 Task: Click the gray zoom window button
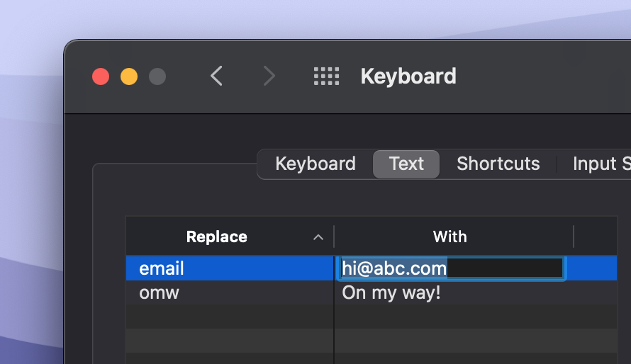[157, 76]
